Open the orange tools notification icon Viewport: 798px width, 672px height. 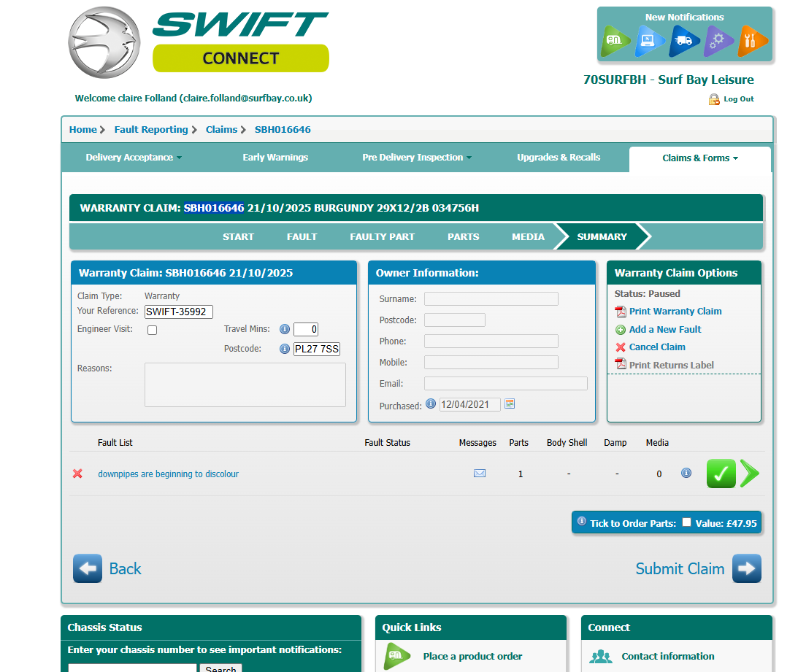tap(752, 41)
